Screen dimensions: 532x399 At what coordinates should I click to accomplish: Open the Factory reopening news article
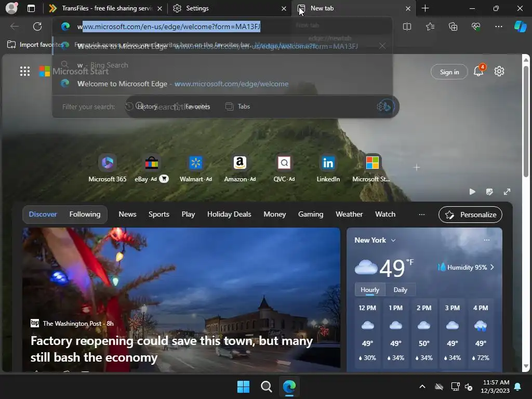(171, 349)
